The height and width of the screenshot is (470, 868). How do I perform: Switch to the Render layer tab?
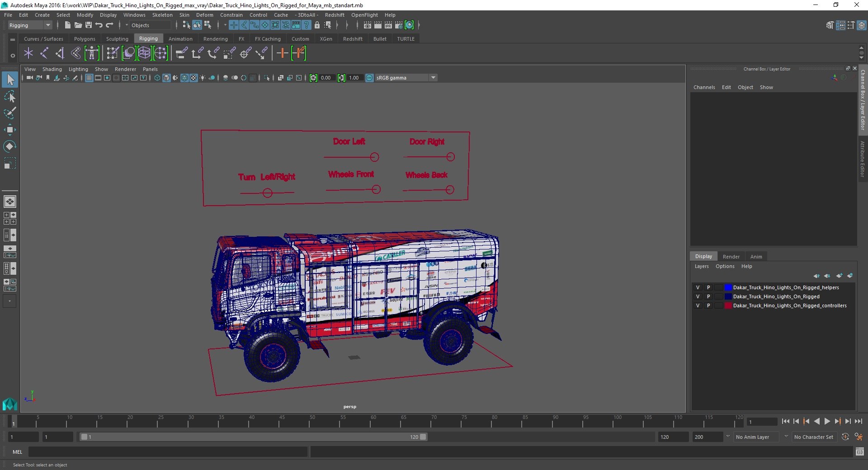tap(731, 256)
